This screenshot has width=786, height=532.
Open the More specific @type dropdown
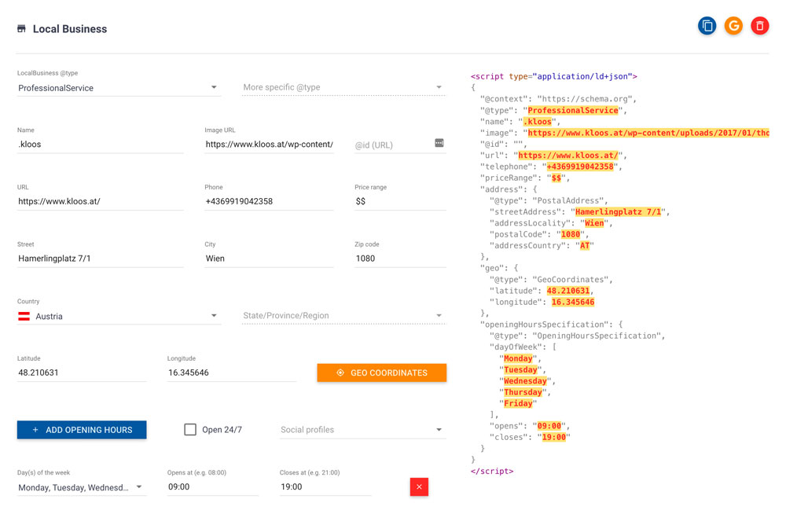(x=343, y=87)
